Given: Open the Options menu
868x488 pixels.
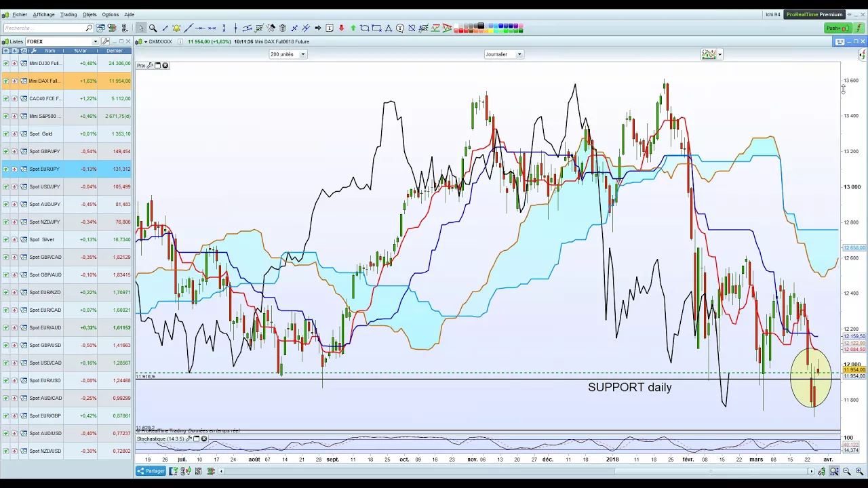Looking at the screenshot, I should (x=111, y=14).
